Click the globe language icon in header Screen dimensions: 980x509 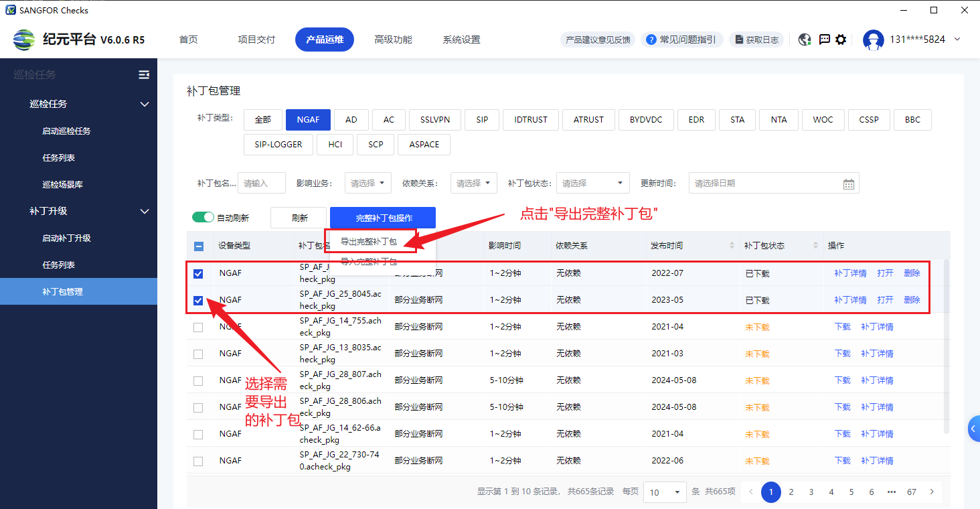pyautogui.click(x=805, y=40)
